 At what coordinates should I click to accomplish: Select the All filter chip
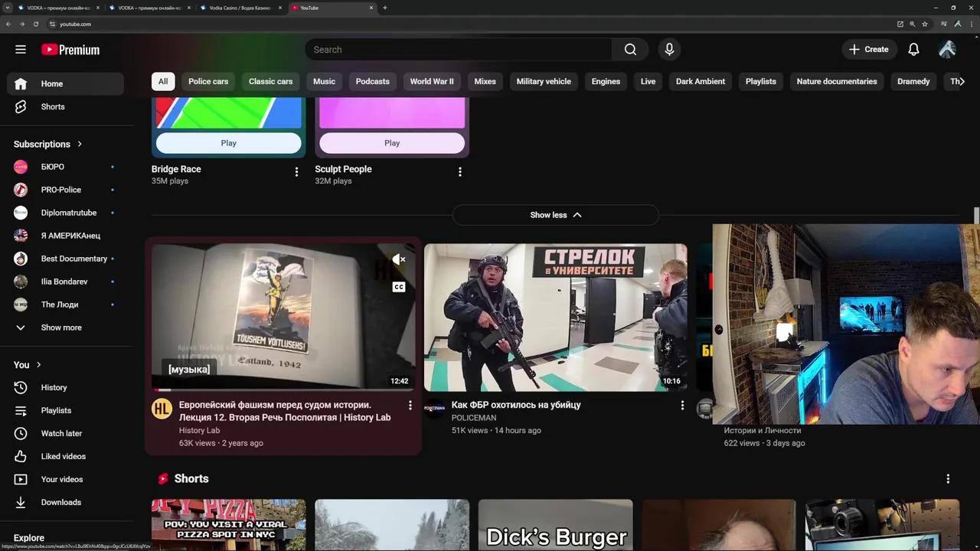[x=163, y=81]
